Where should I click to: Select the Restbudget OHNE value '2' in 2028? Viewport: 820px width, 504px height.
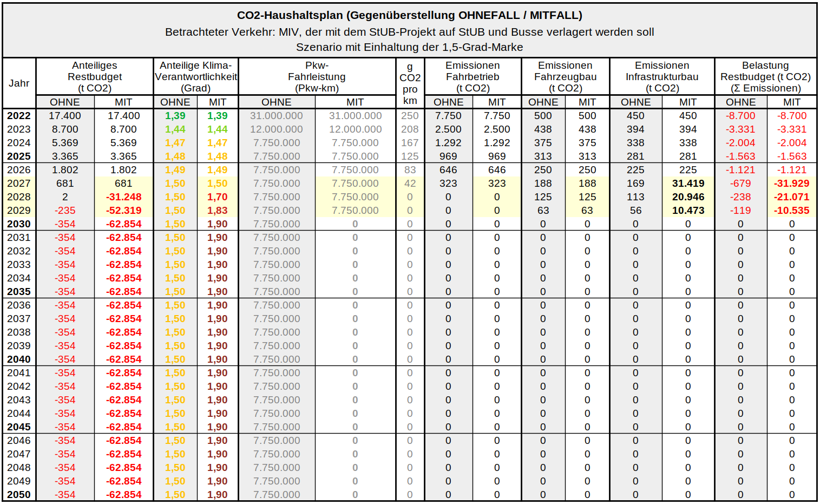click(65, 197)
